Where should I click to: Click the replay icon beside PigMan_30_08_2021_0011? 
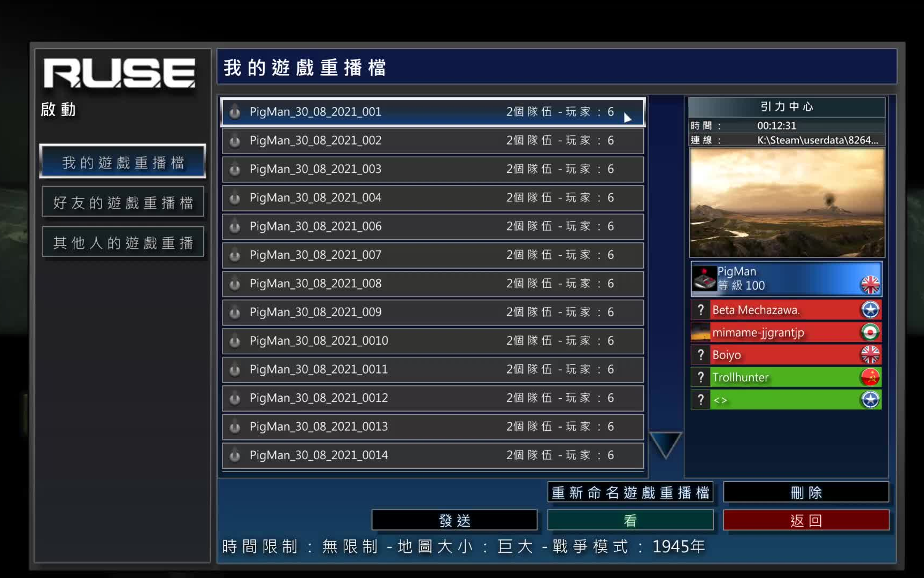tap(234, 370)
